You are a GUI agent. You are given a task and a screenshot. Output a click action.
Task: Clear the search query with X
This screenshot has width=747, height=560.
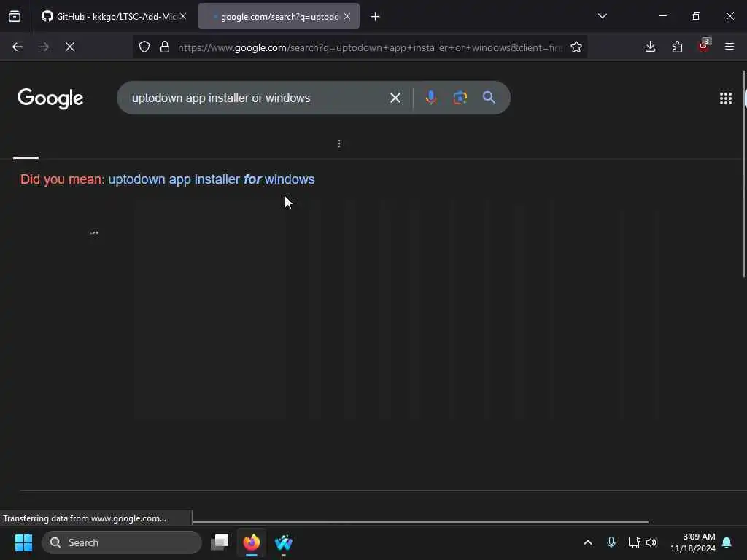pyautogui.click(x=395, y=98)
